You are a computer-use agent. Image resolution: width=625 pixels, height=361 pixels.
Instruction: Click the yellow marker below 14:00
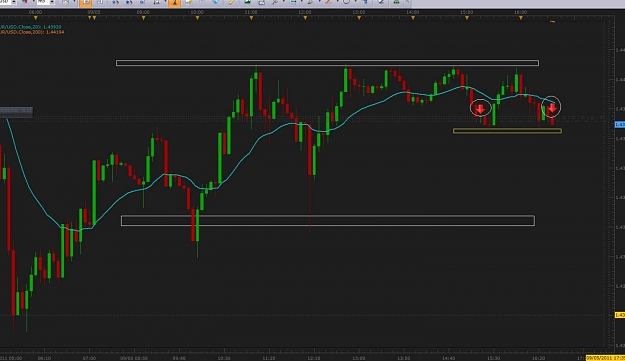click(413, 18)
